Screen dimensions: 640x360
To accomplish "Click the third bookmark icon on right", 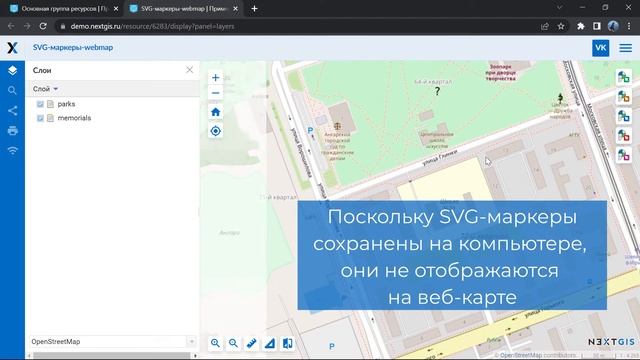I will coord(624,116).
